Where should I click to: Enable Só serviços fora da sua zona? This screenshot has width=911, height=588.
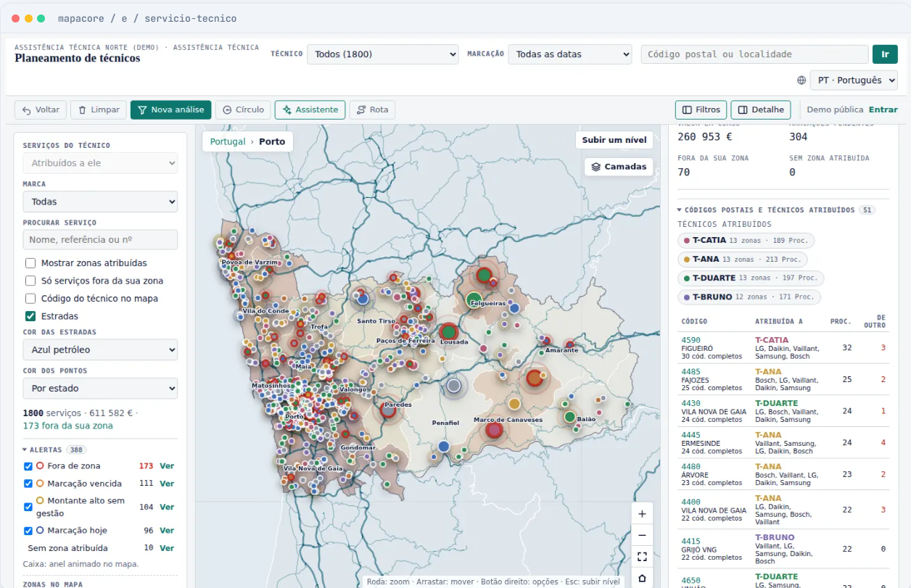tap(30, 281)
